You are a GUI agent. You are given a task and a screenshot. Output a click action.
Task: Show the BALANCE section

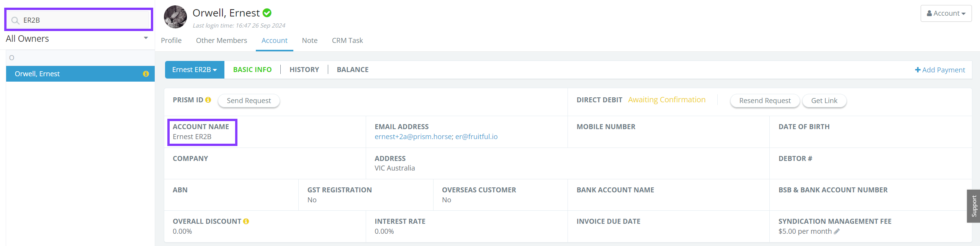(352, 70)
